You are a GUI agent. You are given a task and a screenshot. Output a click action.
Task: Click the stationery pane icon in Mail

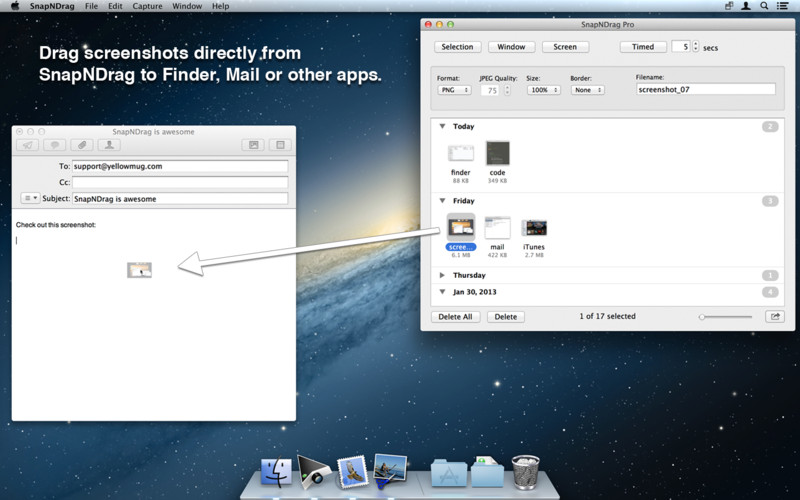[x=280, y=145]
